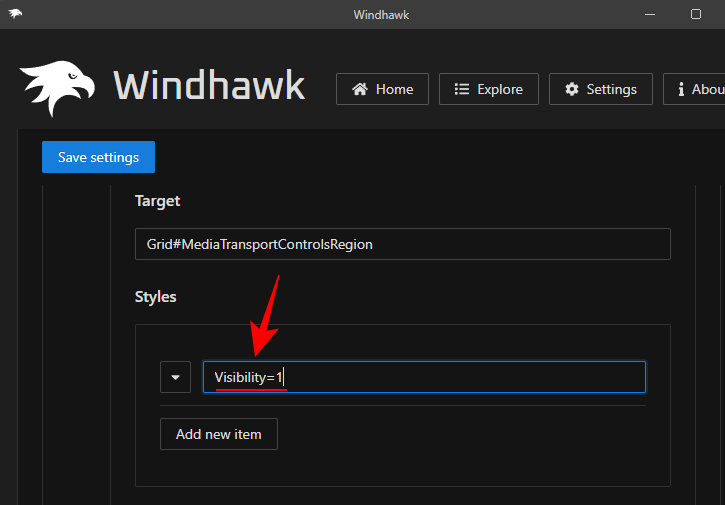Viewport: 725px width, 505px height.
Task: Click the Styles heading label
Action: pos(155,297)
